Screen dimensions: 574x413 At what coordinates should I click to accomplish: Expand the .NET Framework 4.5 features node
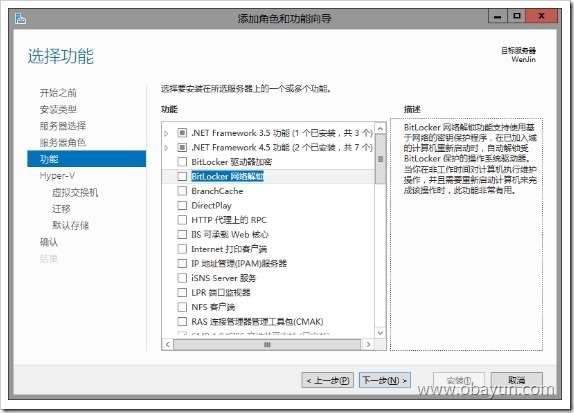point(166,148)
